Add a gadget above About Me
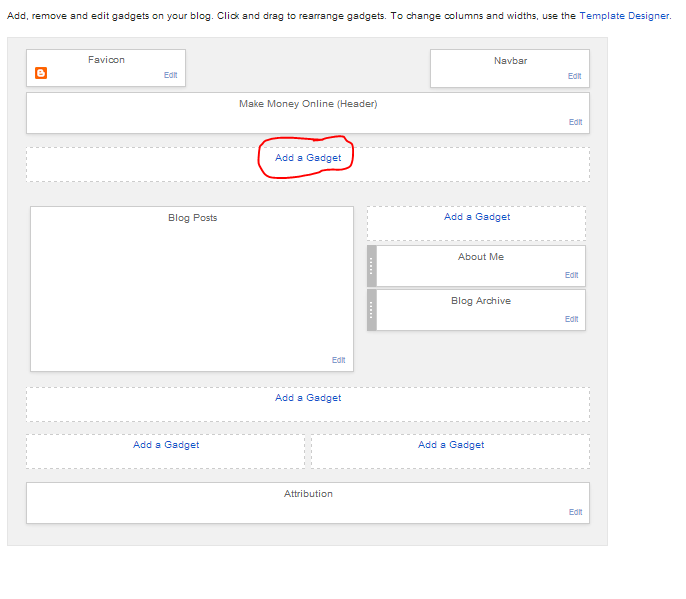The width and height of the screenshot is (686, 599). 477,217
